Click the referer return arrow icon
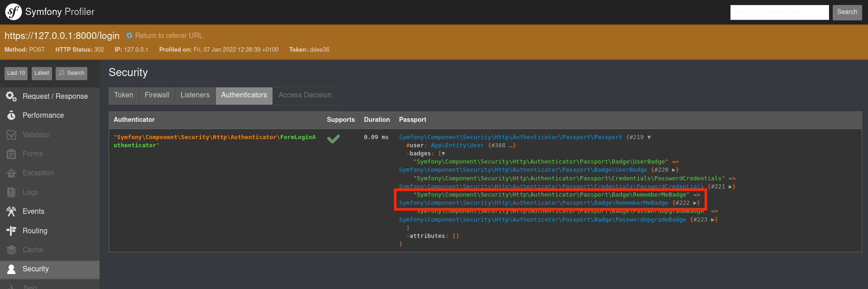 [129, 35]
